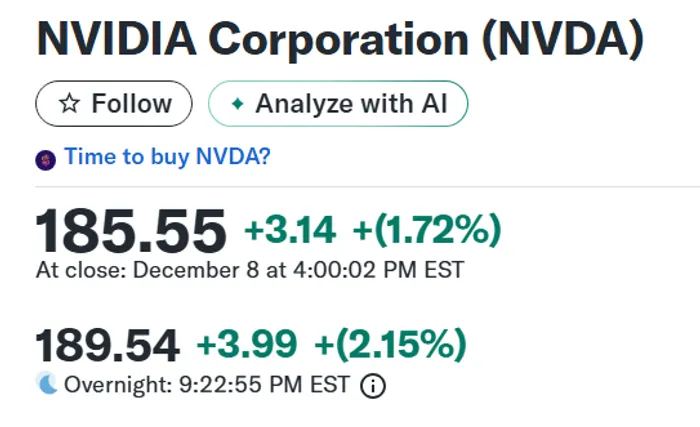Follow the NVIDIA stock via the Follow label
This screenshot has width=700, height=427.
tap(131, 104)
